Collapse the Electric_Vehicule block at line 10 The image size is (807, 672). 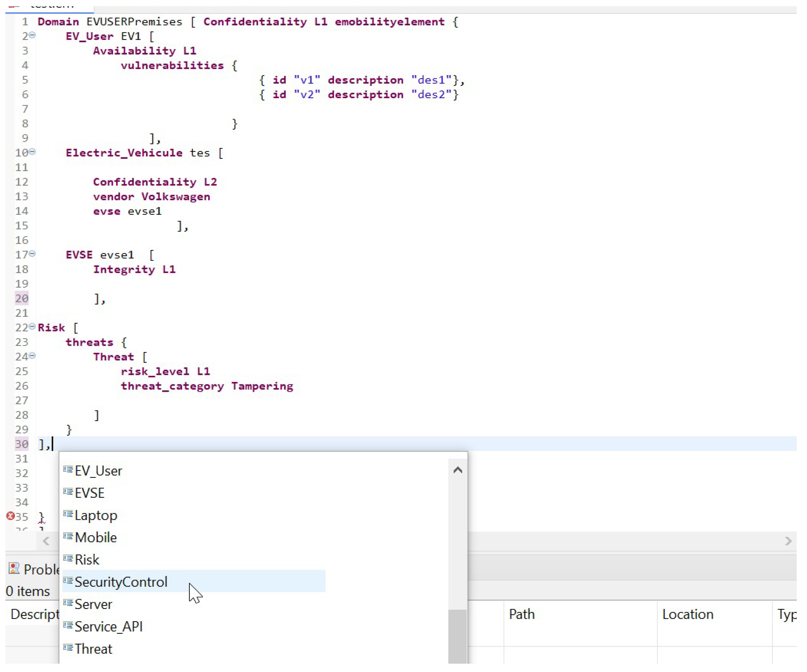(x=33, y=152)
